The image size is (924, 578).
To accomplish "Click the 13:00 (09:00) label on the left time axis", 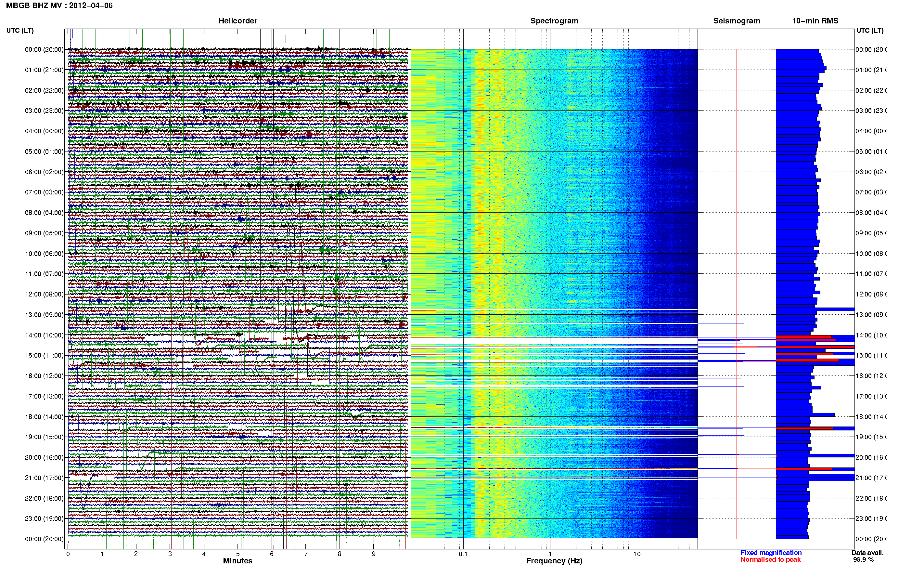I will [44, 315].
